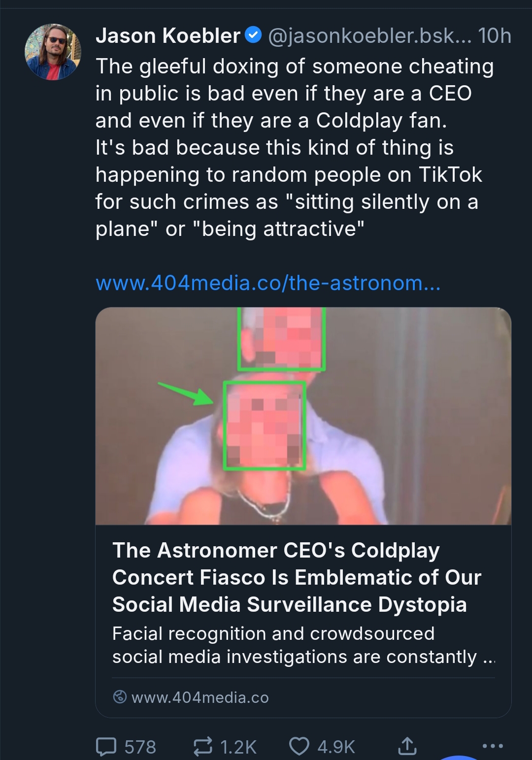532x760 pixels.
Task: Click the globe icon beside www.404media.co
Action: pyautogui.click(x=120, y=697)
